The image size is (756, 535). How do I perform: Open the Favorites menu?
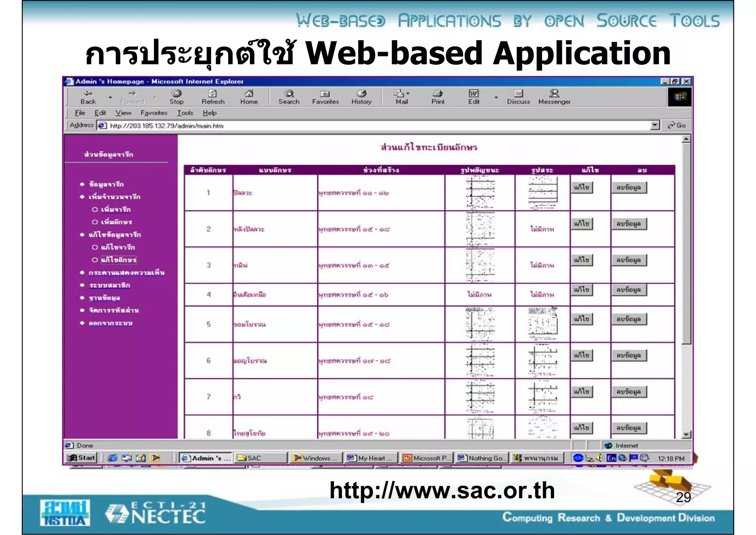[x=154, y=113]
